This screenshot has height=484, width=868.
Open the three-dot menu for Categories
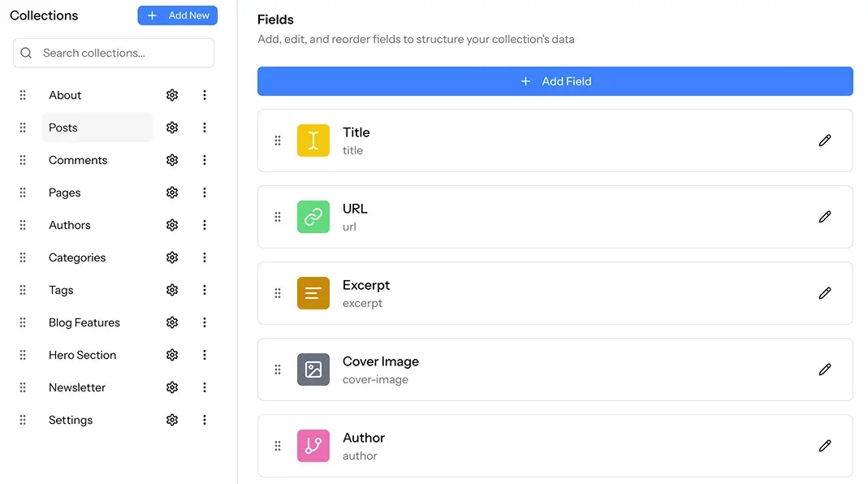[205, 257]
